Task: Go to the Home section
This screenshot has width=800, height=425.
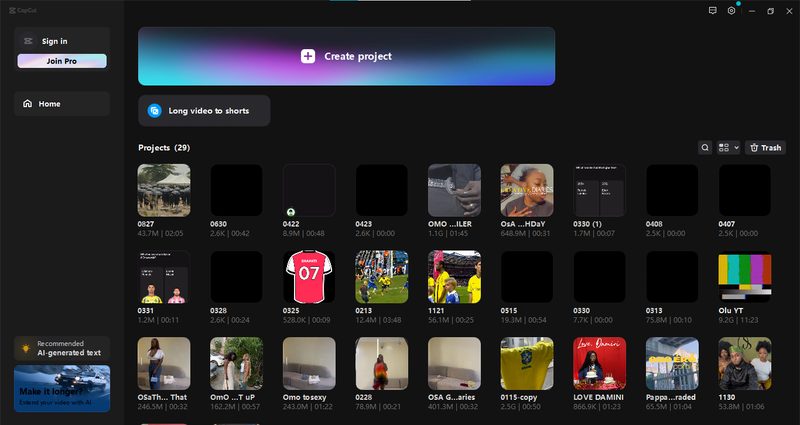Action: click(x=62, y=104)
